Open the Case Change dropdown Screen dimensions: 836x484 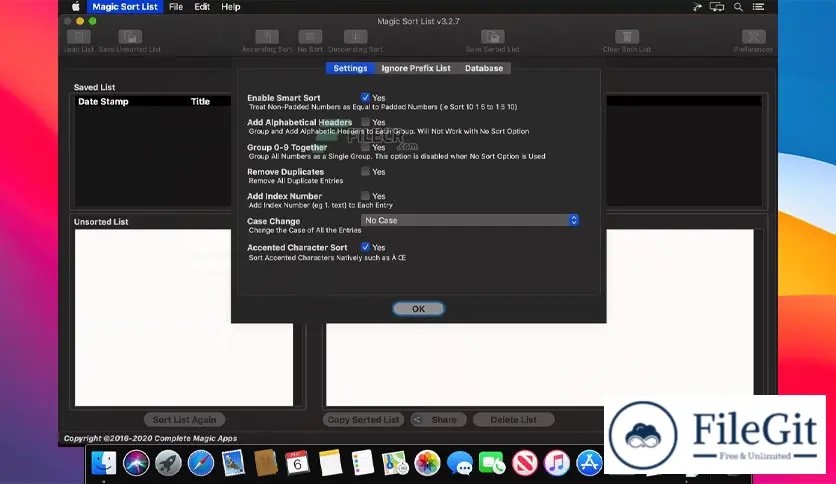point(470,220)
